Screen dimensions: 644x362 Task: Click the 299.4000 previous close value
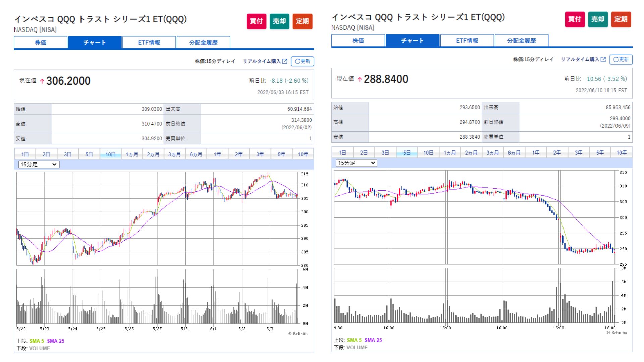click(620, 118)
